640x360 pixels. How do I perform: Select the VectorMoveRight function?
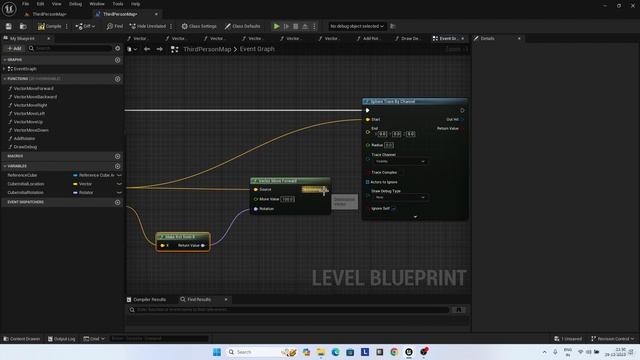point(30,105)
